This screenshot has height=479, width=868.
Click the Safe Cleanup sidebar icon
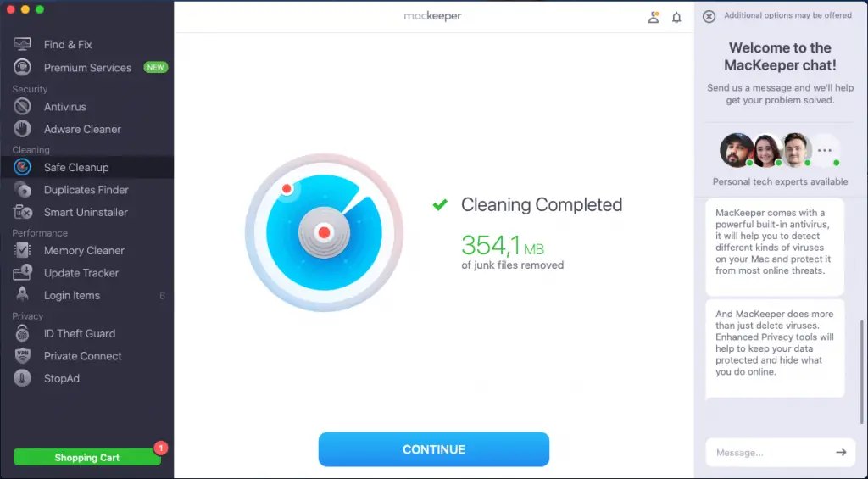[22, 167]
